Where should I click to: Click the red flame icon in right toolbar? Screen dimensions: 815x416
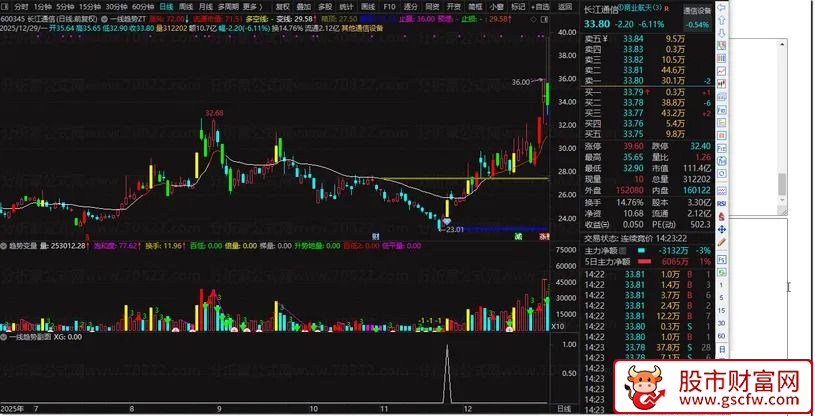click(722, 216)
